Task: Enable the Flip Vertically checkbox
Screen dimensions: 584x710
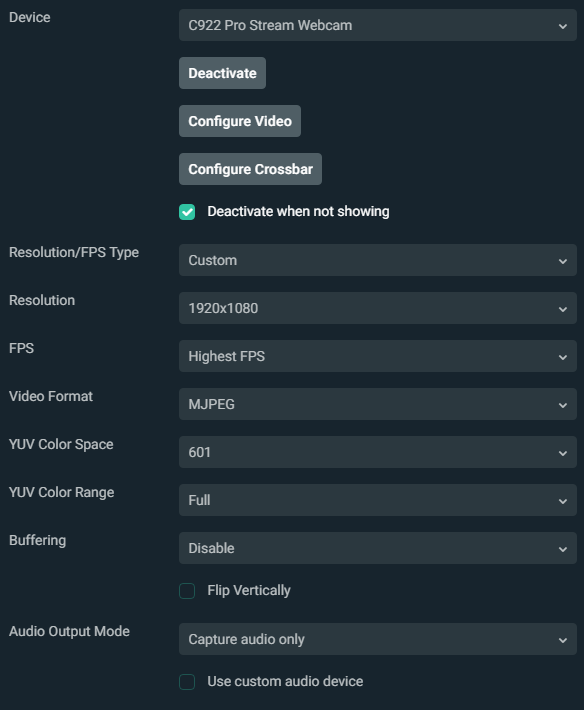Action: coord(187,591)
